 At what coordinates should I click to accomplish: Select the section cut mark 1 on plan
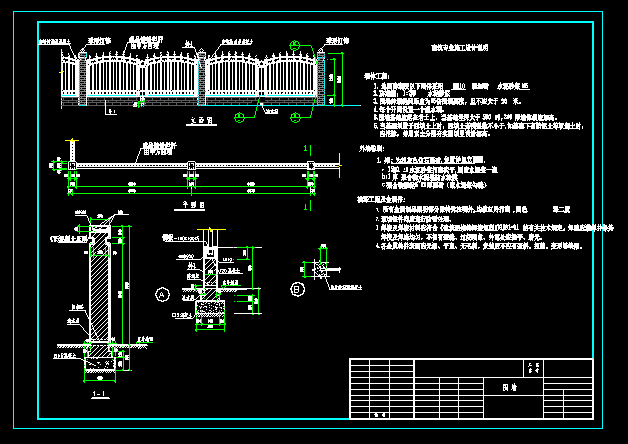pyautogui.click(x=306, y=147)
